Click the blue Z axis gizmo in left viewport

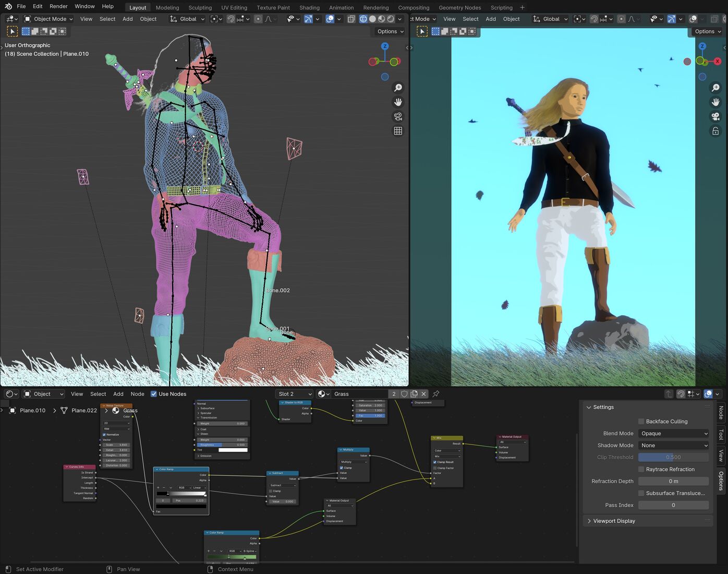(385, 46)
